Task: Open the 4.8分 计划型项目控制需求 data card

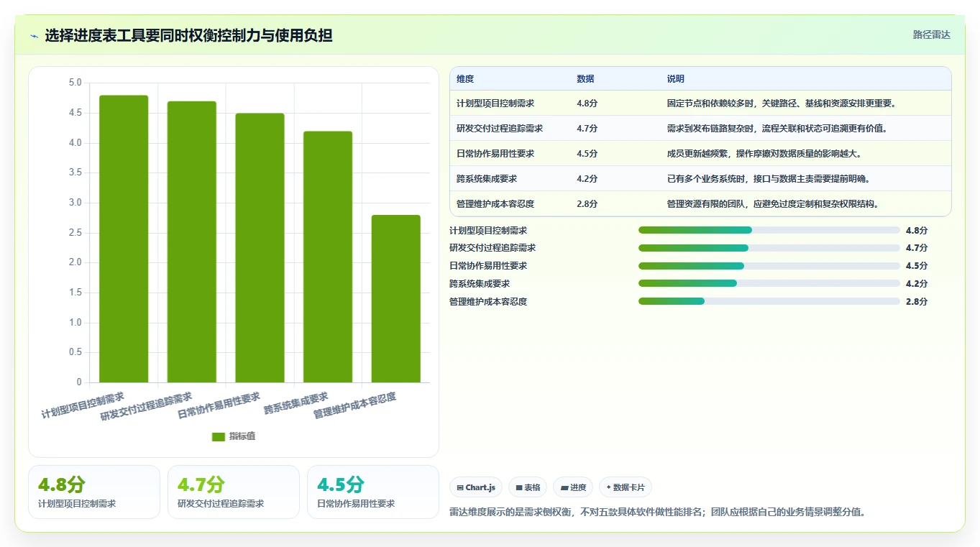Action: (x=94, y=492)
